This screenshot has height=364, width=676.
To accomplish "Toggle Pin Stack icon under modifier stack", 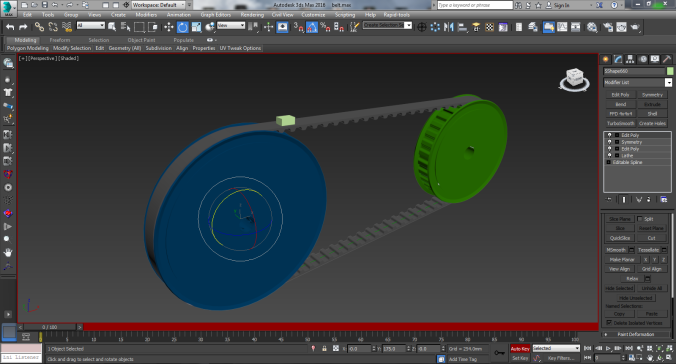I will pyautogui.click(x=609, y=199).
